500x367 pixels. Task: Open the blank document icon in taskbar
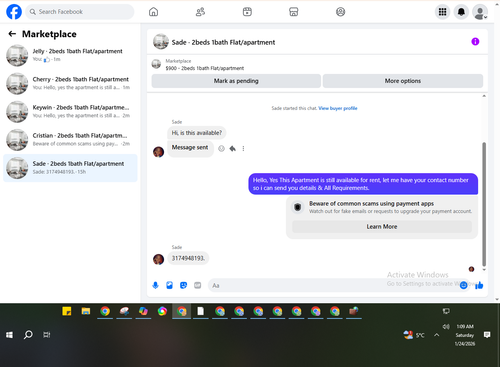[200, 311]
